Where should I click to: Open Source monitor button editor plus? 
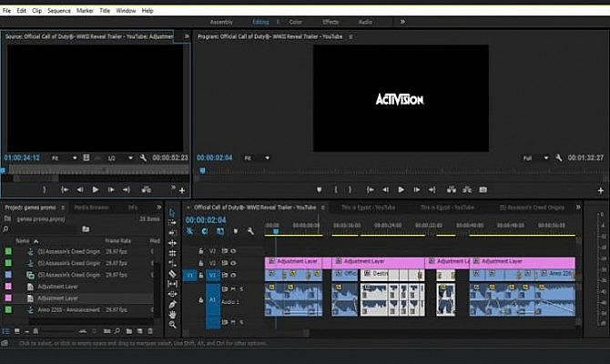point(182,190)
